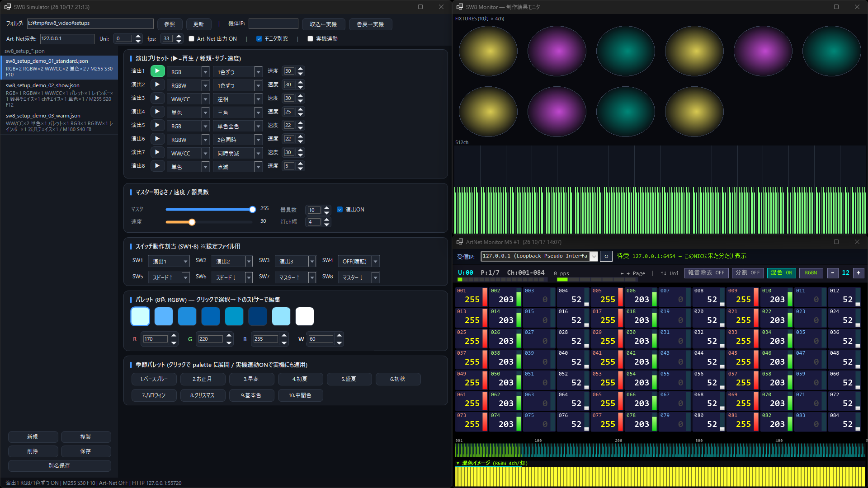Toggle the モニタ別窓 checkbox

pyautogui.click(x=259, y=39)
